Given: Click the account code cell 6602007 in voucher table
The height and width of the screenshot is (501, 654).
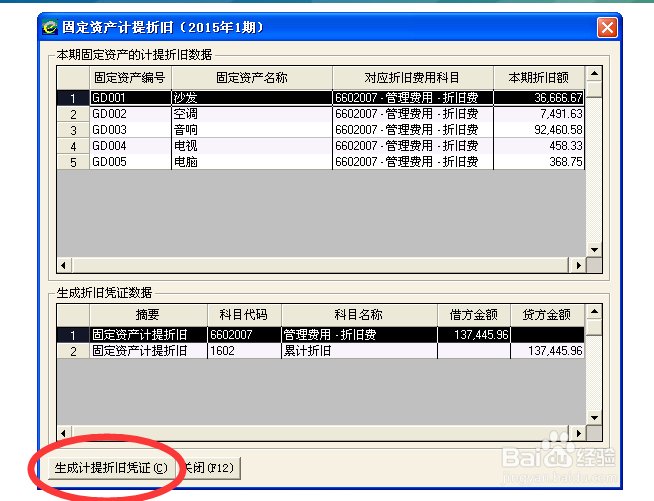Looking at the screenshot, I should click(244, 335).
